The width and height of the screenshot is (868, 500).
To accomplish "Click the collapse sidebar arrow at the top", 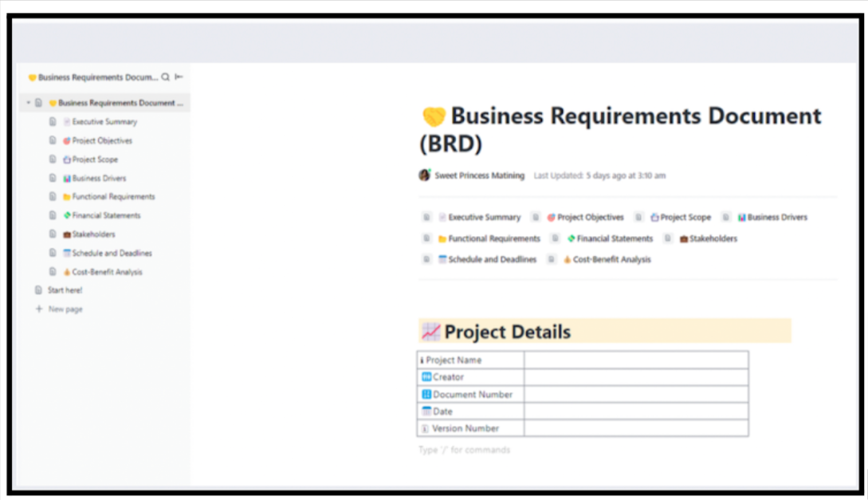I will click(x=179, y=77).
